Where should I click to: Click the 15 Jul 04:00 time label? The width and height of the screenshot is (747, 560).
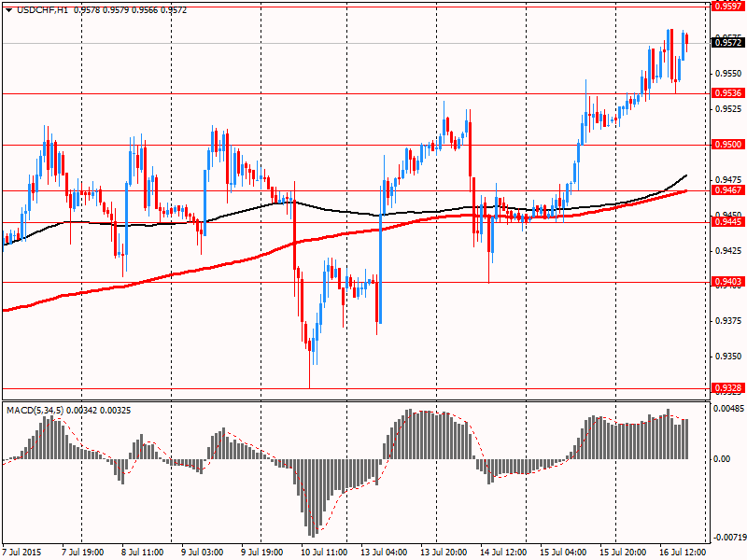[x=563, y=553]
